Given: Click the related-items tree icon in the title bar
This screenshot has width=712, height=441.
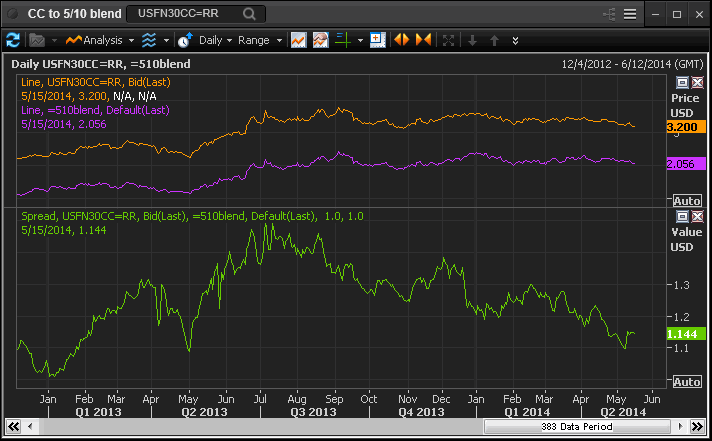Looking at the screenshot, I should coord(609,14).
